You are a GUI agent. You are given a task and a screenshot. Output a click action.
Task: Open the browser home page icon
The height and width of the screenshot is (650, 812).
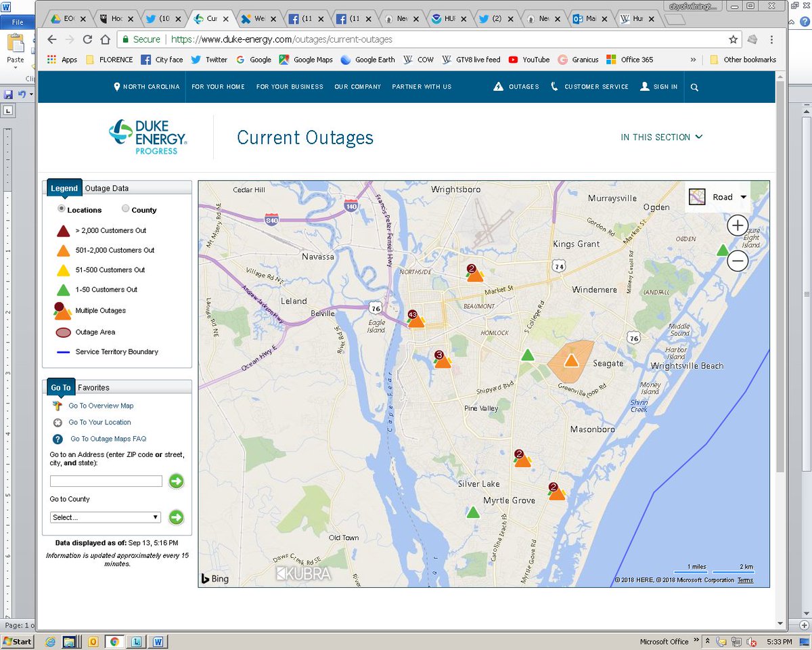(x=105, y=39)
